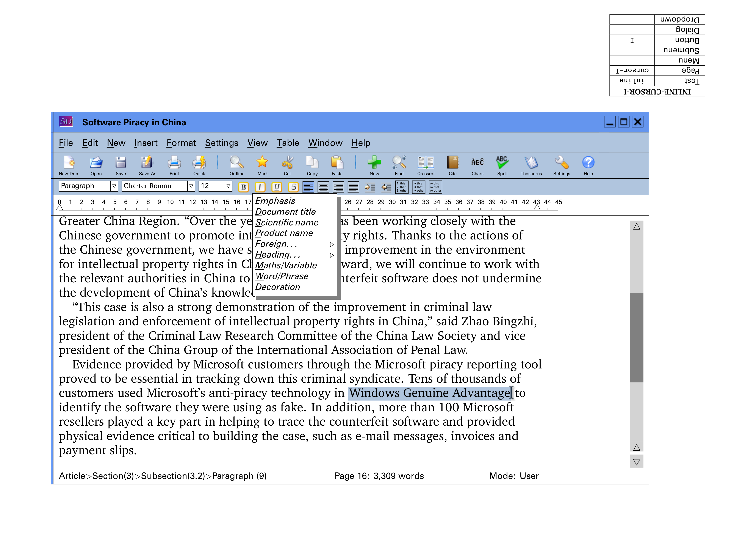
Task: Set justified text alignment
Action: 353,187
